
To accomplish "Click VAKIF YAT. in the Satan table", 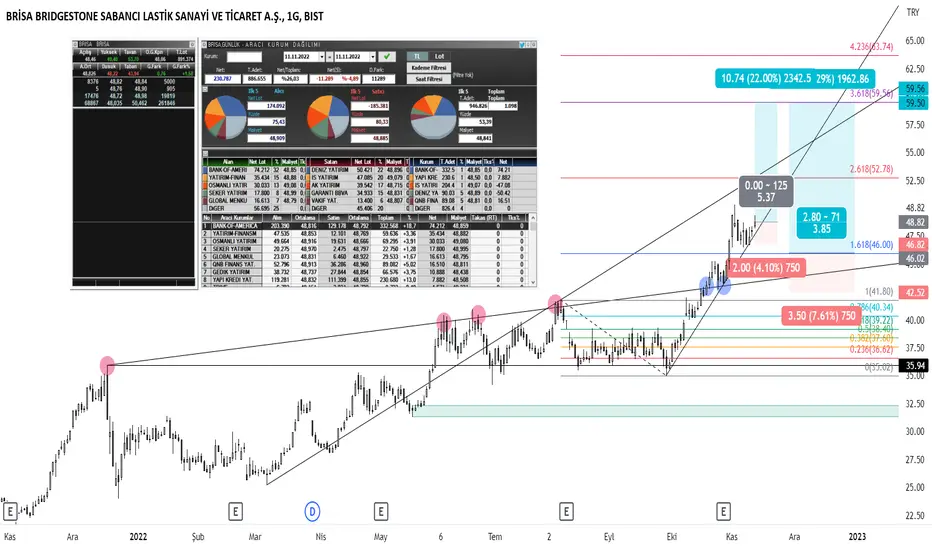I will 325,201.
